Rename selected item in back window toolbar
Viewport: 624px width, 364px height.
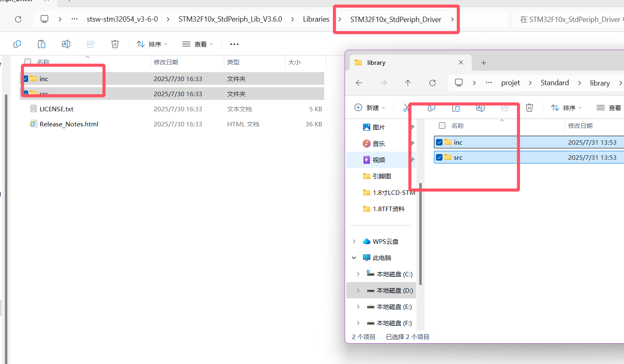pyautogui.click(x=66, y=44)
